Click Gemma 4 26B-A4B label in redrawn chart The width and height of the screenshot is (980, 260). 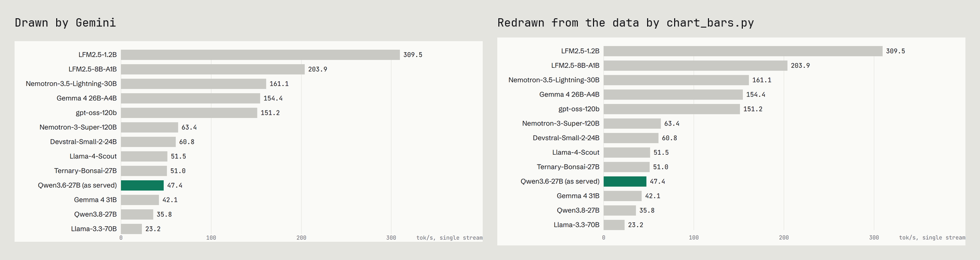(570, 95)
